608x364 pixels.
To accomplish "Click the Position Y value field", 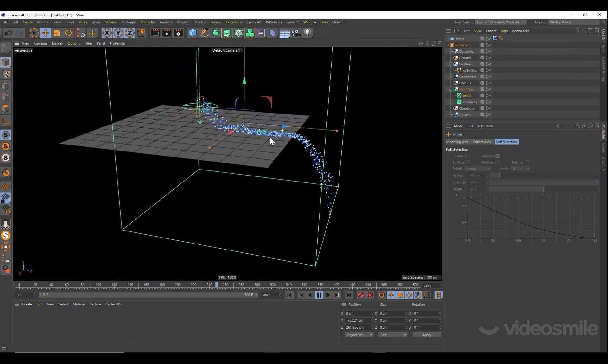I will 358,320.
